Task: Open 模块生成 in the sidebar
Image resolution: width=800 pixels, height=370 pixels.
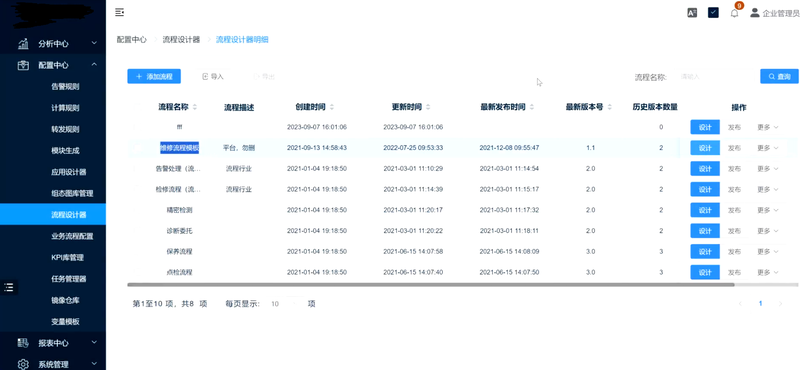Action: point(65,151)
